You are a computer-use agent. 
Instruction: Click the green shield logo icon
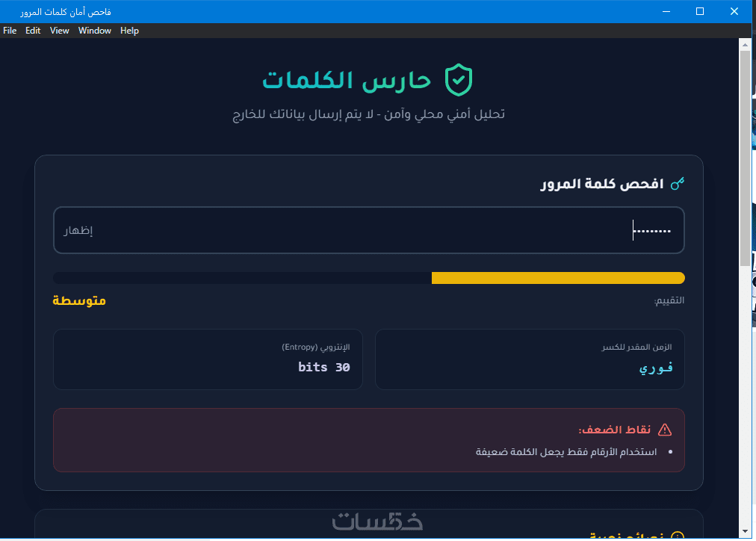(459, 79)
